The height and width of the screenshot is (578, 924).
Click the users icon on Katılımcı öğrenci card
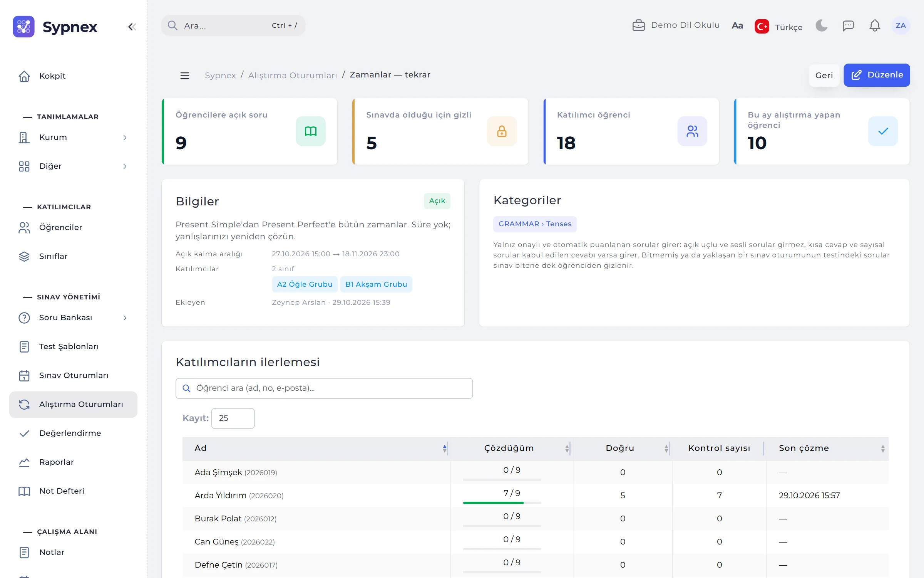coord(692,131)
